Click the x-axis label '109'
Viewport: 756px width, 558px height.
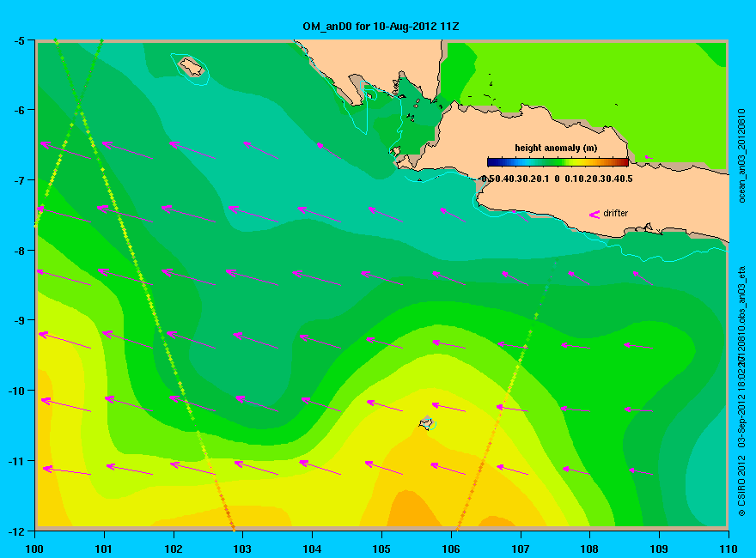[x=659, y=549]
